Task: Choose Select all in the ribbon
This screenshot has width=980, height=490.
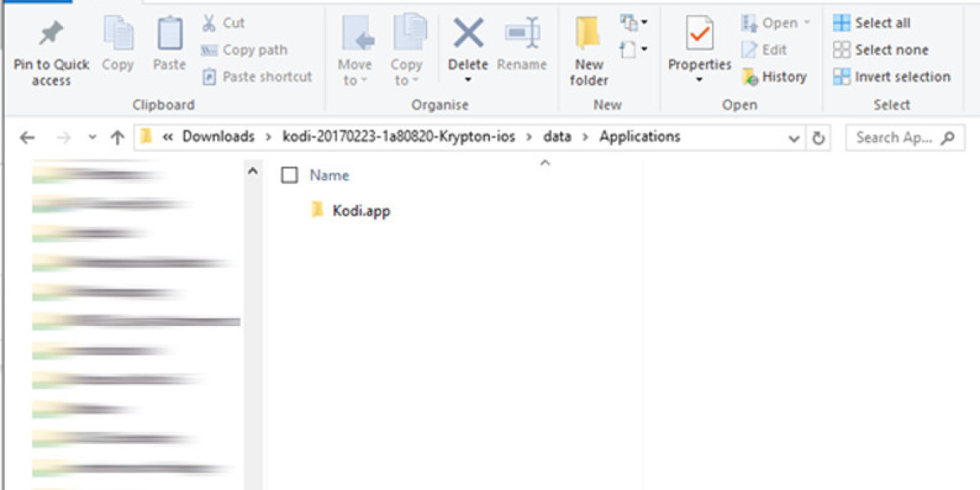Action: click(x=872, y=23)
